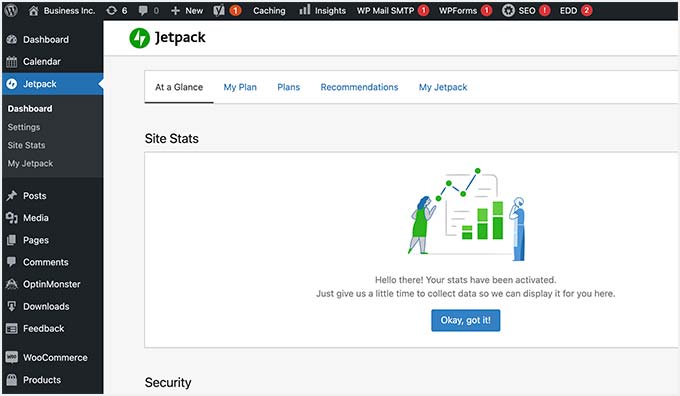
Task: Open the Caching menu in the admin bar
Action: (x=269, y=10)
